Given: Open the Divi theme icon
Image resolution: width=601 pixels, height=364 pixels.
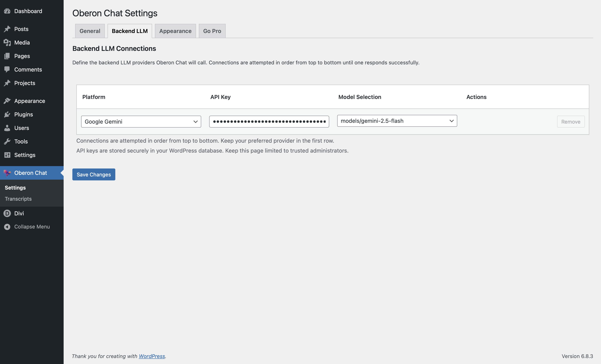Looking at the screenshot, I should click(7, 213).
